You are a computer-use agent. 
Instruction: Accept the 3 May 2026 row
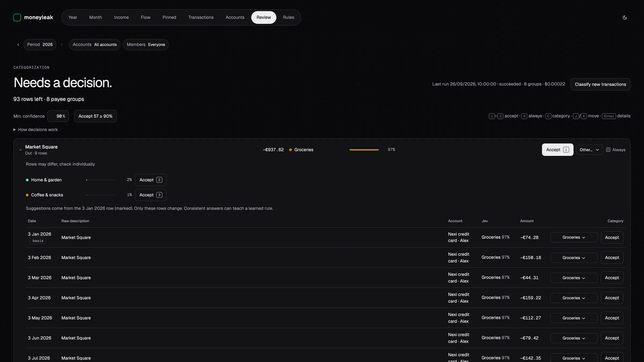pos(612,318)
